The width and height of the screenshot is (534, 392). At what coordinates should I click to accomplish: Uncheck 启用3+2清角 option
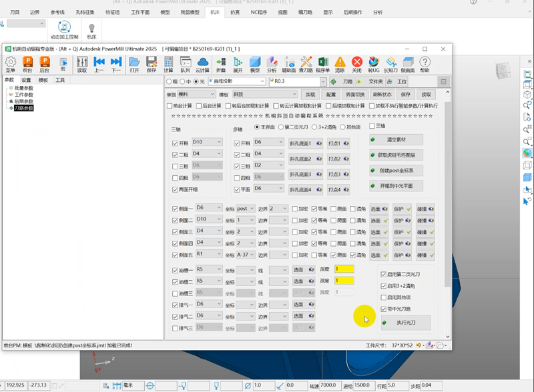(x=382, y=286)
